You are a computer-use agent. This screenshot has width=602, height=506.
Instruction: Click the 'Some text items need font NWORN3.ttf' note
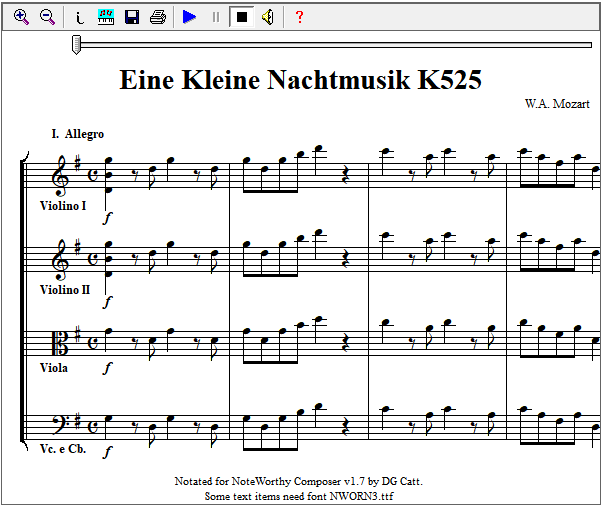299,496
